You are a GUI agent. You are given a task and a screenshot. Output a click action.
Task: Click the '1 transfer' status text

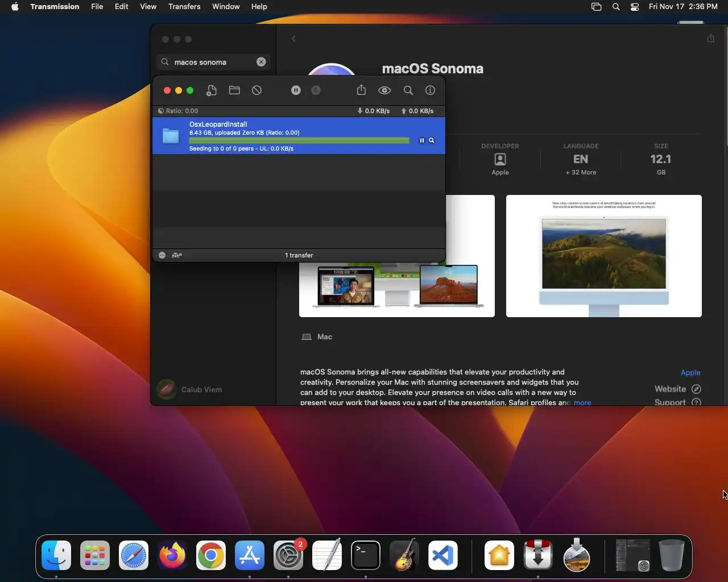pyautogui.click(x=299, y=255)
